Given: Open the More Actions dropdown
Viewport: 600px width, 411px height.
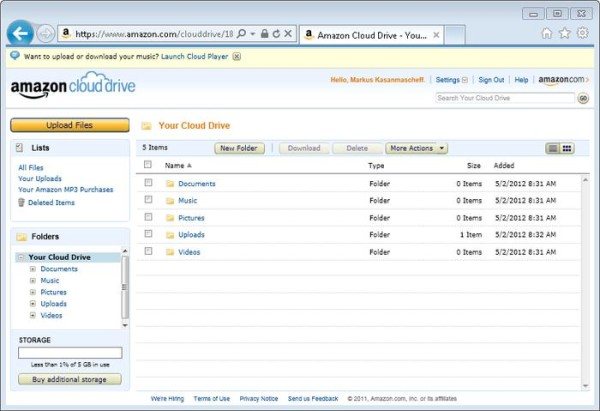Looking at the screenshot, I should 414,148.
